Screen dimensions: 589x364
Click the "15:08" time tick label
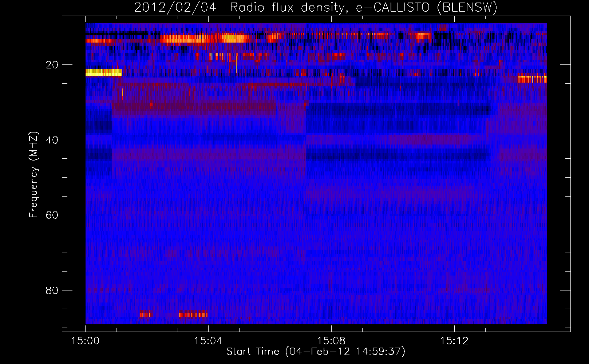click(x=331, y=341)
